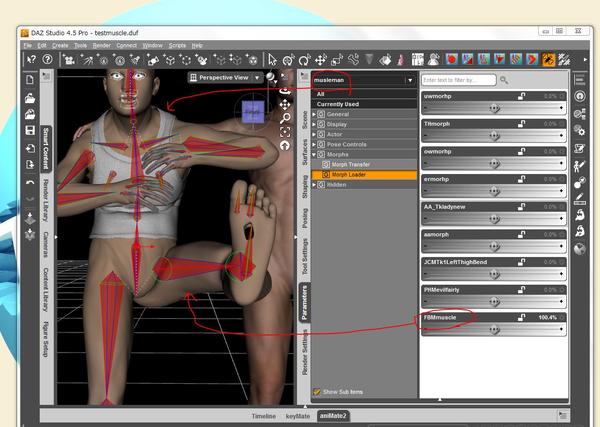Expand the Actor parameter group
Viewport: 600px width, 427px height.
(x=314, y=134)
